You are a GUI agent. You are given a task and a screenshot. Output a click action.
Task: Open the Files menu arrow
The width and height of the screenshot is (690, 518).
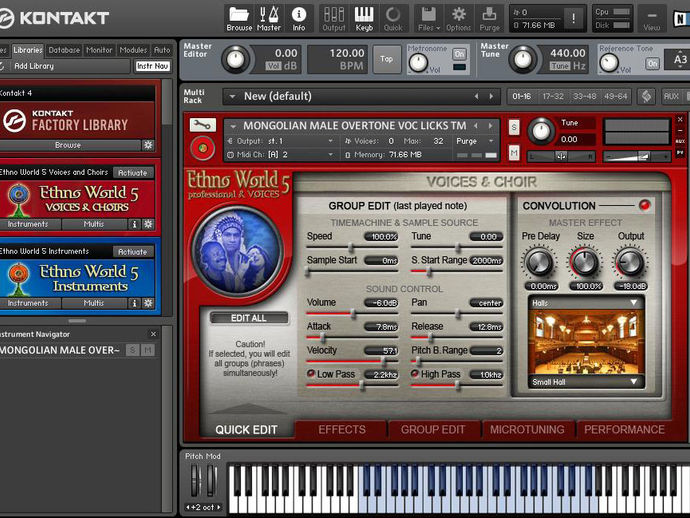(438, 28)
